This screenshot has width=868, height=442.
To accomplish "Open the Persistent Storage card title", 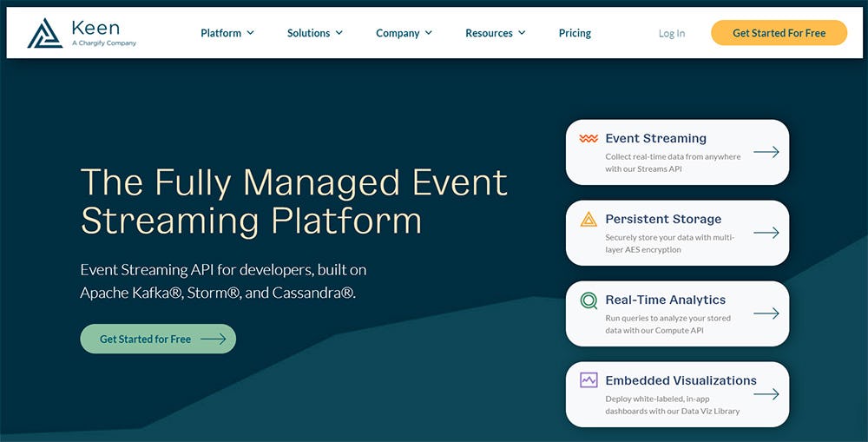I will 663,220.
